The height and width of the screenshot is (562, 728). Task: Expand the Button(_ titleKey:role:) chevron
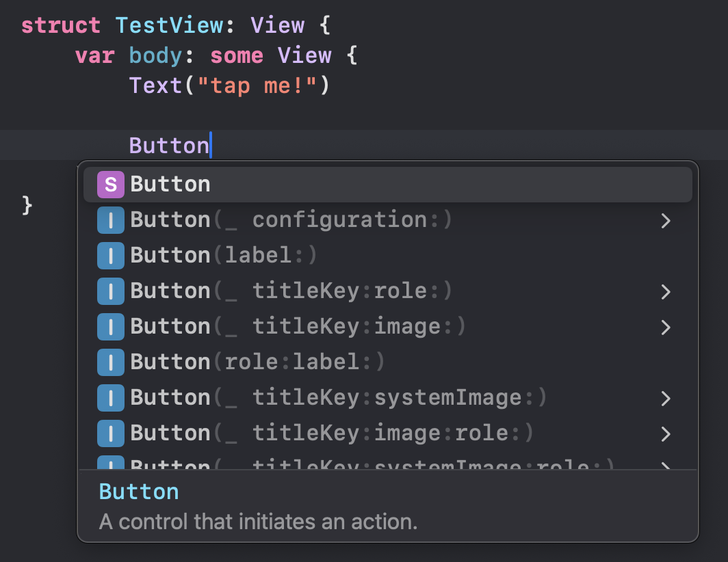coord(665,291)
